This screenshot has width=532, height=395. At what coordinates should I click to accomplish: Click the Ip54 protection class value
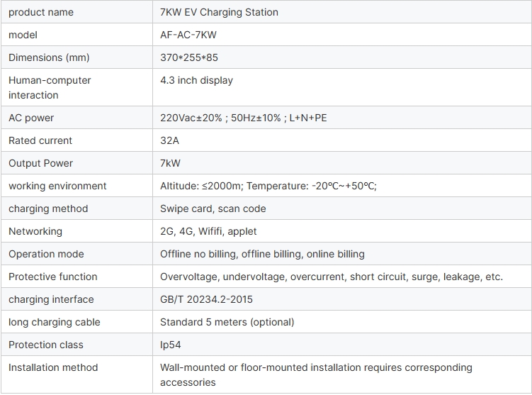(x=171, y=345)
